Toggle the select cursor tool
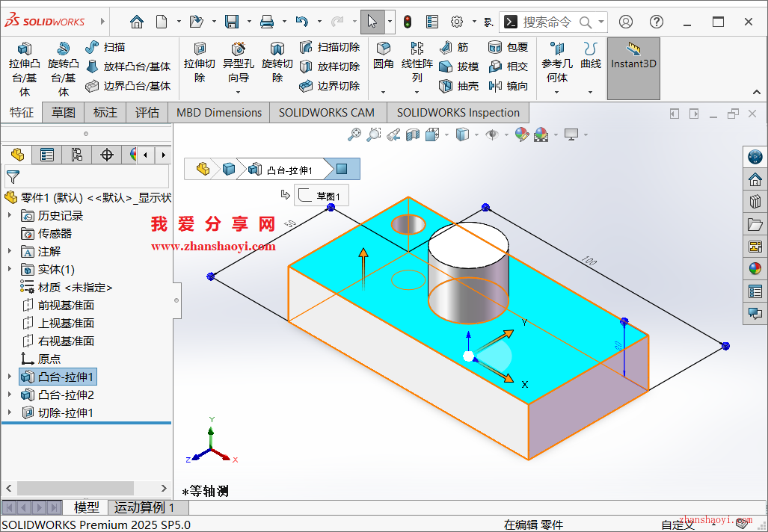 372,22
